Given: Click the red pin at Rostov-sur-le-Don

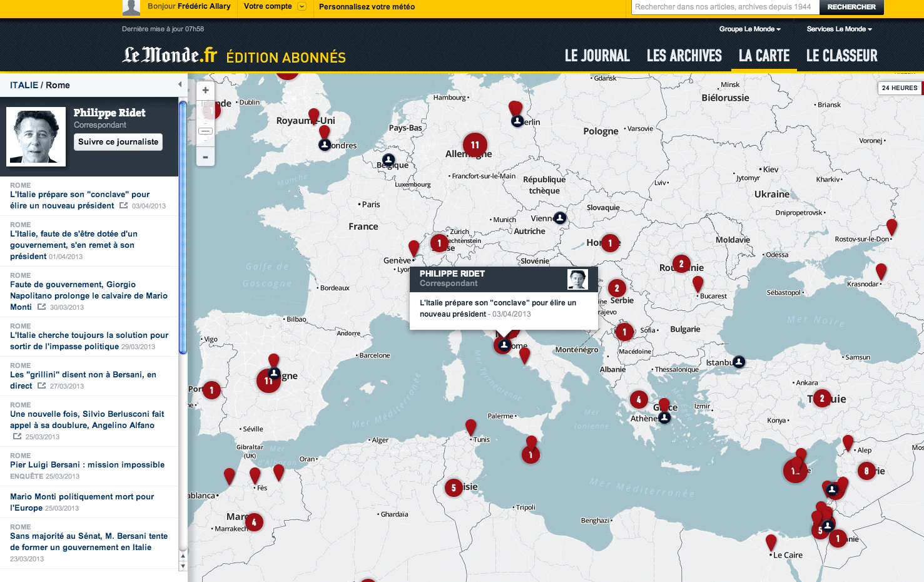Looking at the screenshot, I should click(x=891, y=228).
